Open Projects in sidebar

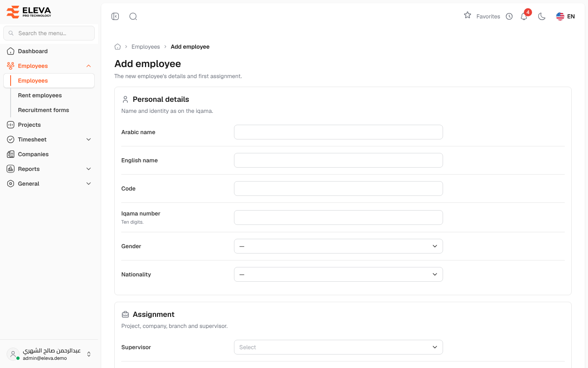click(x=49, y=125)
